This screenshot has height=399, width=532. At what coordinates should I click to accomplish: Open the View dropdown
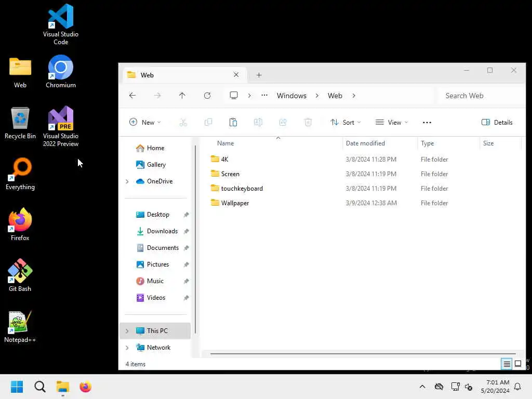(392, 123)
